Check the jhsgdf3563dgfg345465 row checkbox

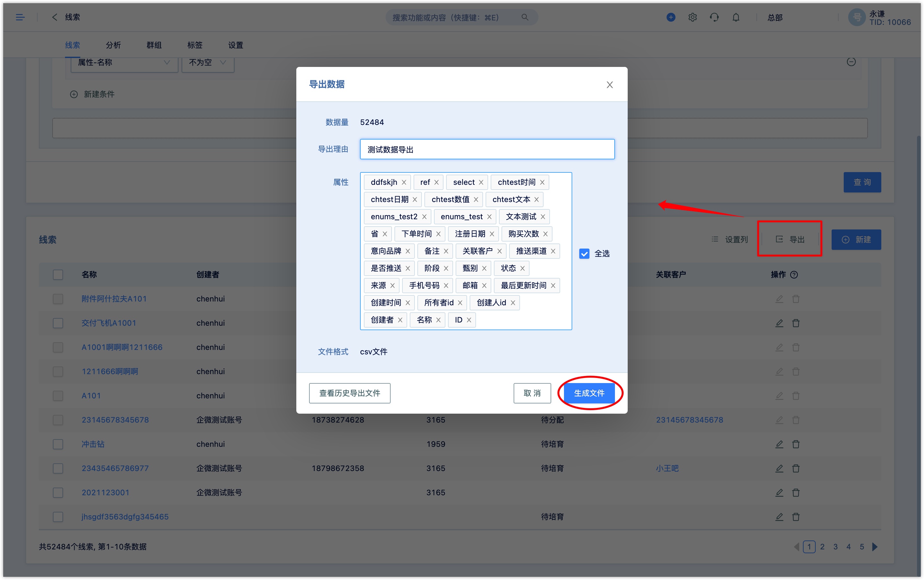[58, 517]
